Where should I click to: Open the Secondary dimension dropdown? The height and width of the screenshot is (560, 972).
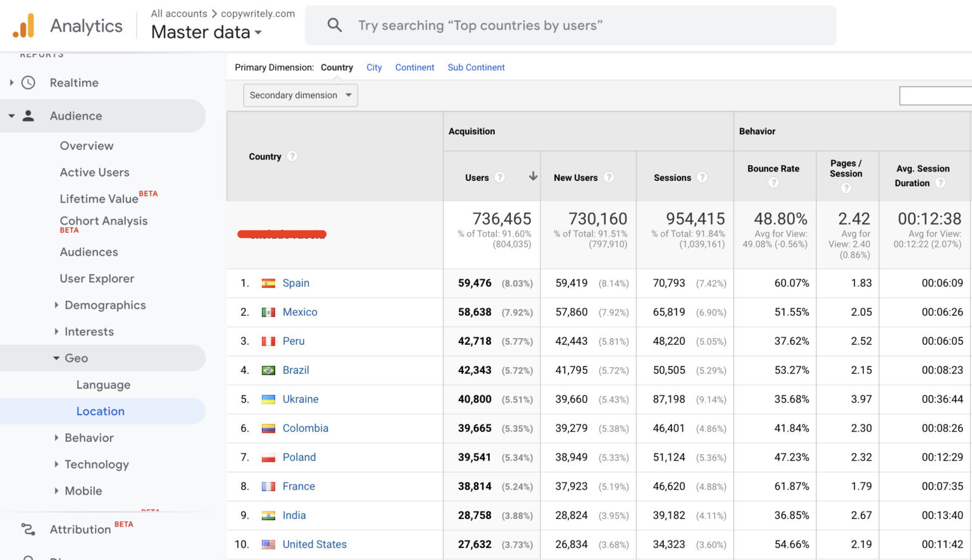(x=300, y=95)
